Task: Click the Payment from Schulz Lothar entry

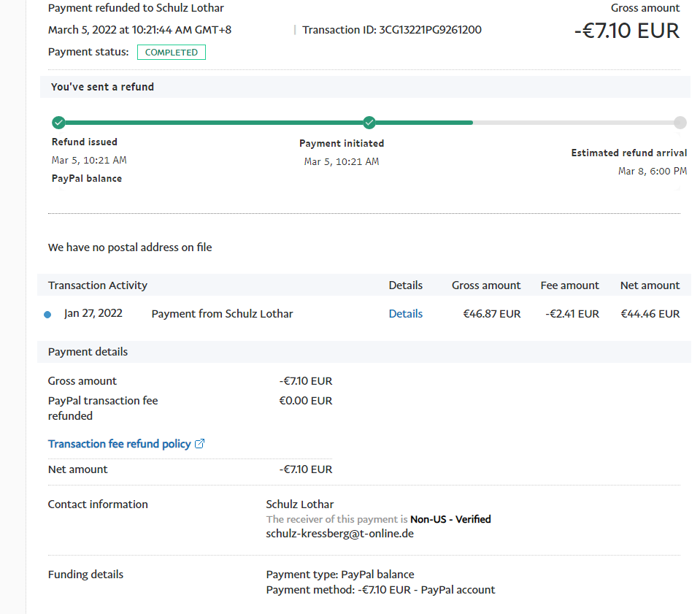Action: [222, 314]
